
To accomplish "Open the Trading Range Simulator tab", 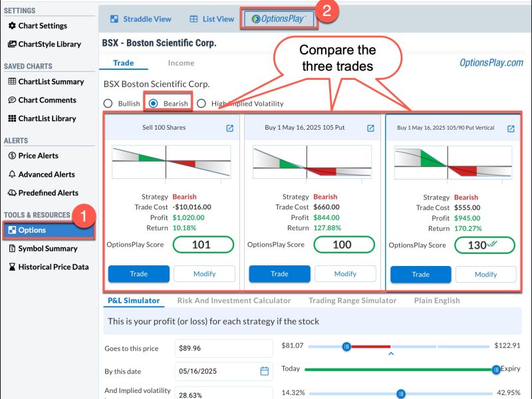I will click(352, 301).
